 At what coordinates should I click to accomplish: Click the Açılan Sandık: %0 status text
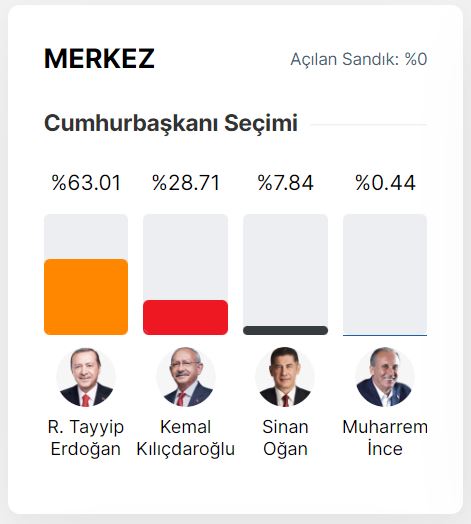click(x=359, y=59)
